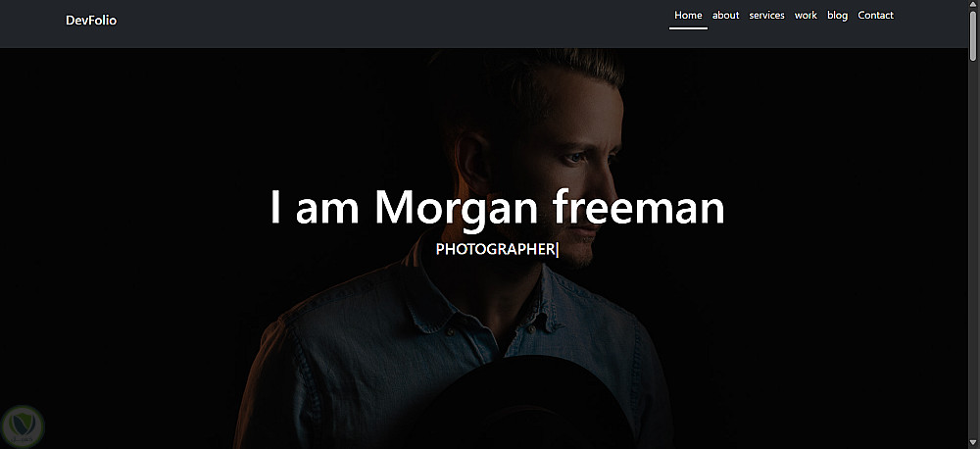
Task: Click the denim shirt collar in photo
Action: (x=437, y=294)
